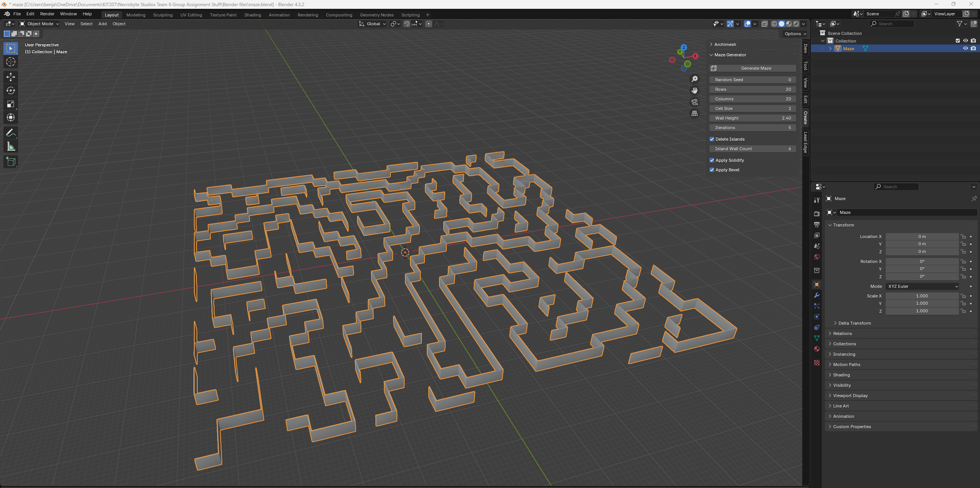Image resolution: width=980 pixels, height=488 pixels.
Task: Open Global transform orientation dropdown
Action: tap(372, 24)
